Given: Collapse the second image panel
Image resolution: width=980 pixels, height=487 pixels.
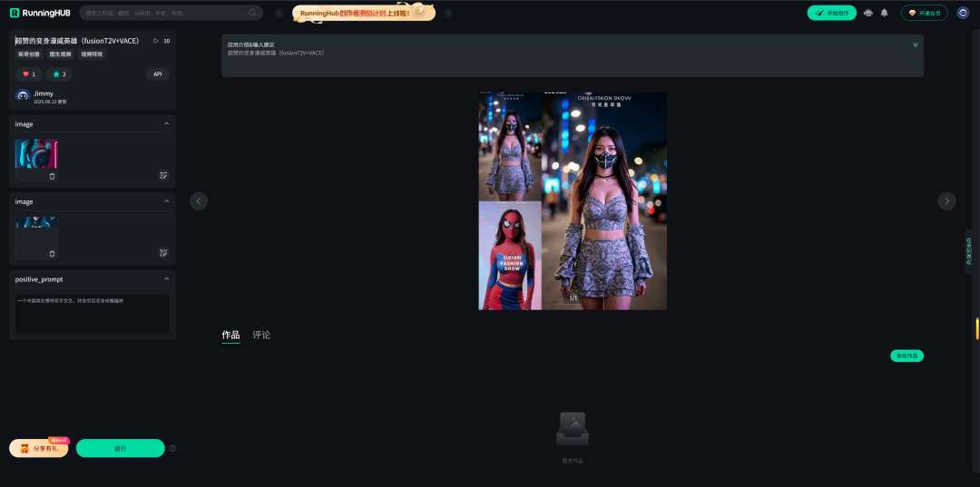Looking at the screenshot, I should point(166,201).
